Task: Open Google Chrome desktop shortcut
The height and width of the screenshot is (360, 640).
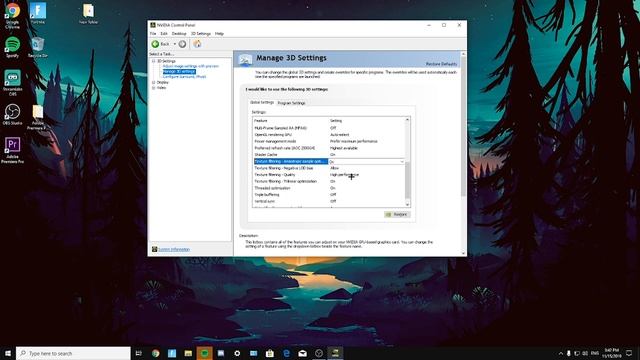Action: [12, 15]
